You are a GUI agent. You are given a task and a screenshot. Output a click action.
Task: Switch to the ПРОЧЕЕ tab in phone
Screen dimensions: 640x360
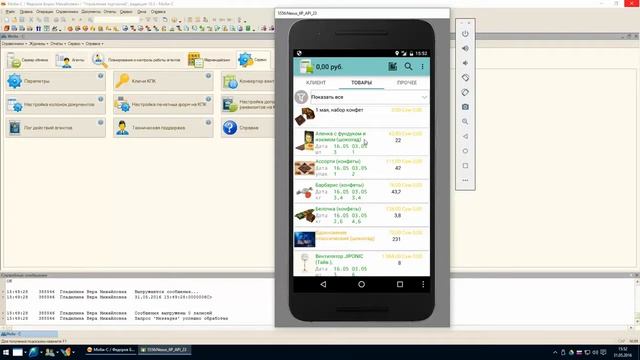[x=407, y=82]
